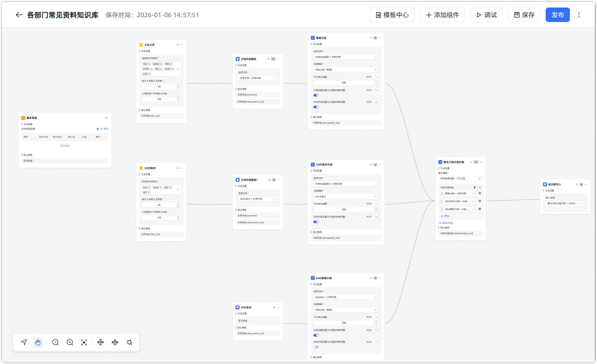Open 聚合策略 dropdown in 聚合文档分段列表
597x364 pixels.
coord(460,179)
